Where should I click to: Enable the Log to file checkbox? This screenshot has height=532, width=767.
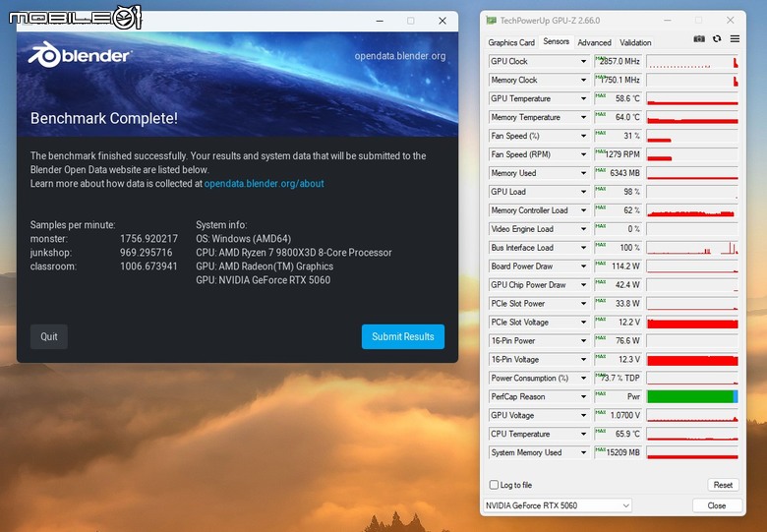[494, 485]
